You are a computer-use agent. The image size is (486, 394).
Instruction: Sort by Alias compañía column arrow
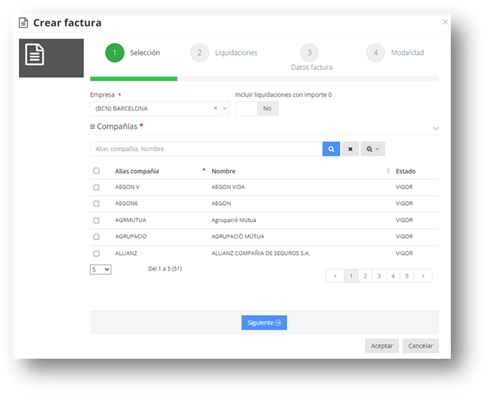[x=204, y=170]
